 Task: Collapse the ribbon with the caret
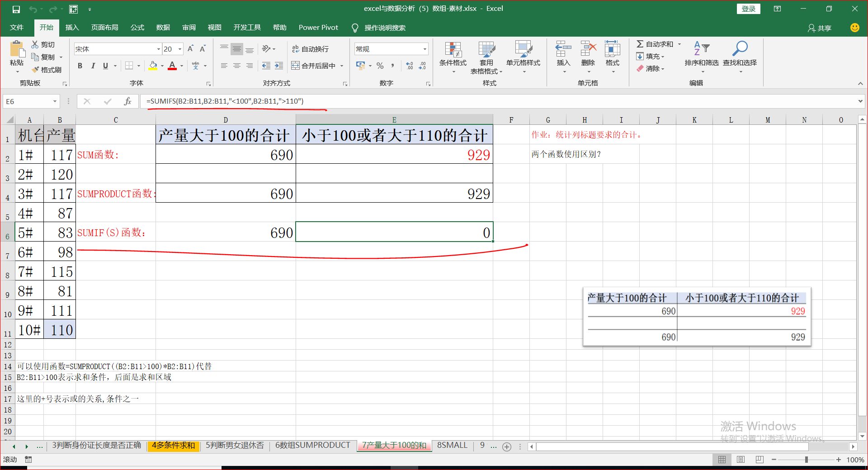(x=860, y=83)
